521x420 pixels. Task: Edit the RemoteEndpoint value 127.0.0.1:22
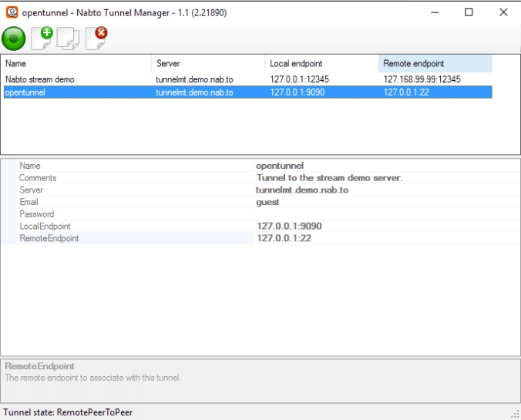(387, 238)
